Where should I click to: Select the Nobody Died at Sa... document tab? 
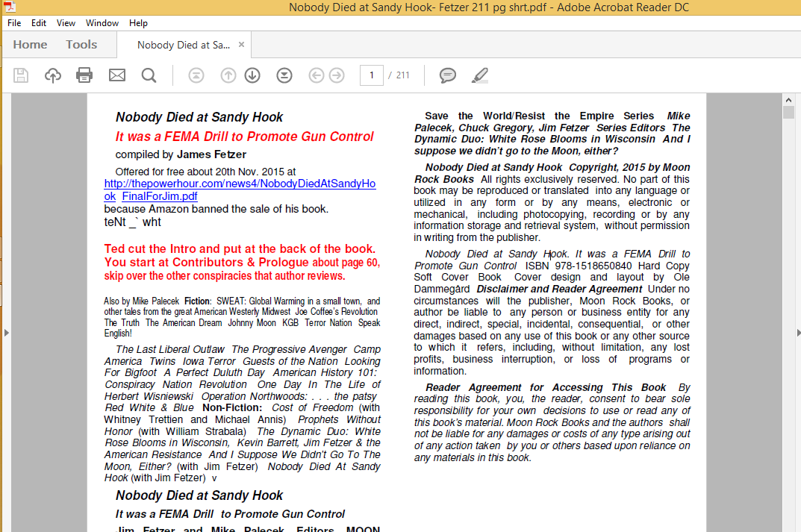pos(184,45)
